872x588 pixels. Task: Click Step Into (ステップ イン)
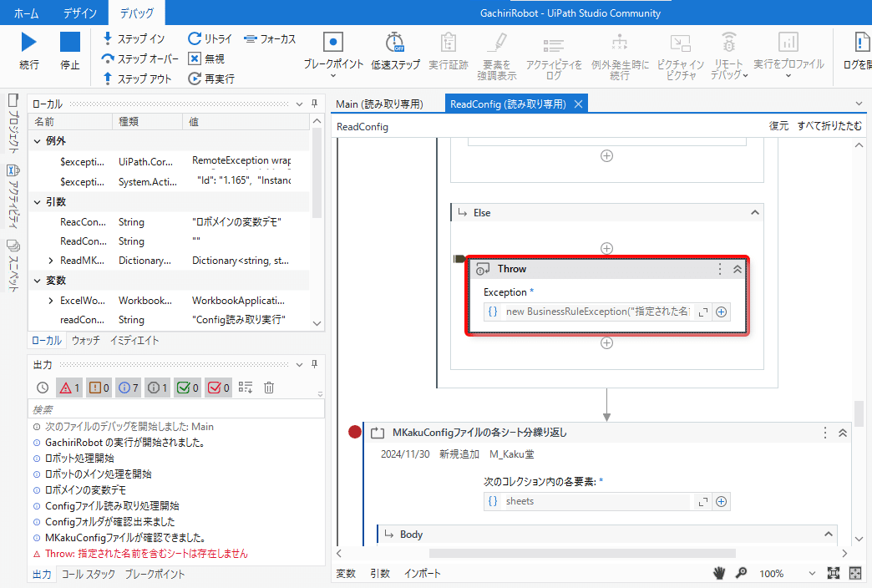click(x=134, y=38)
